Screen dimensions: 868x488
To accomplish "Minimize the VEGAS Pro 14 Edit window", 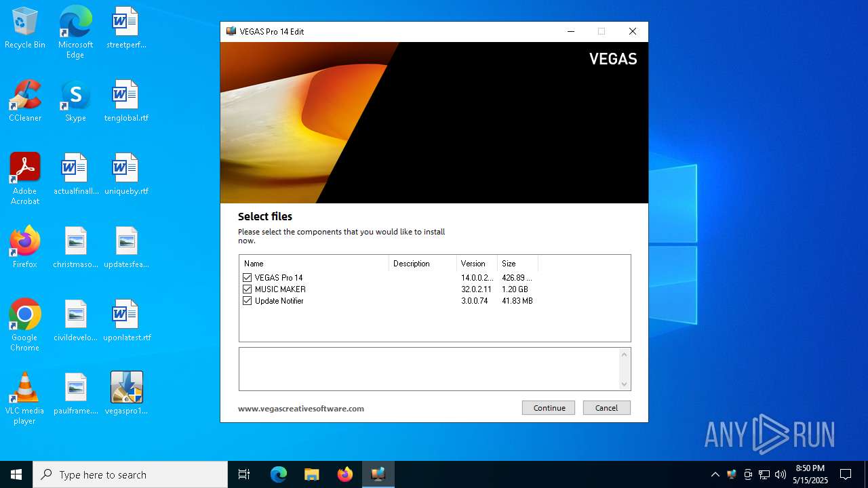I will [x=571, y=31].
